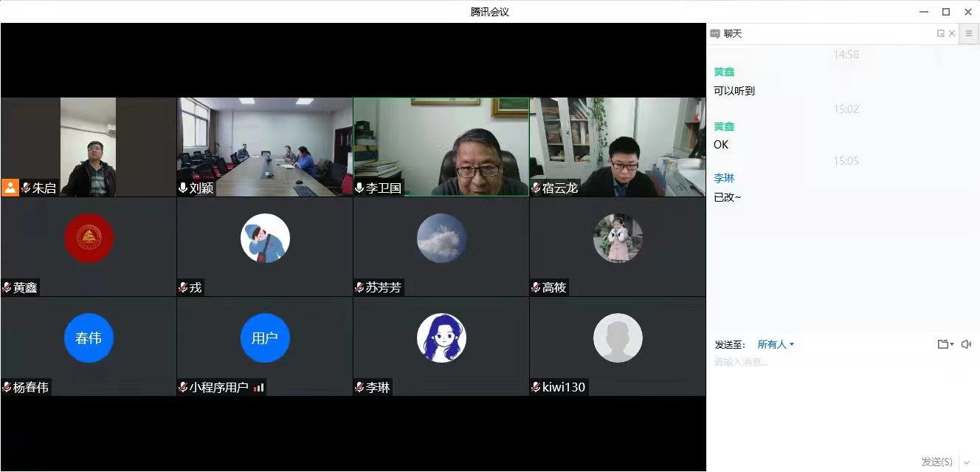Pop out the chat panel into separate window
Viewport: 980px width, 472px height.
pyautogui.click(x=941, y=33)
